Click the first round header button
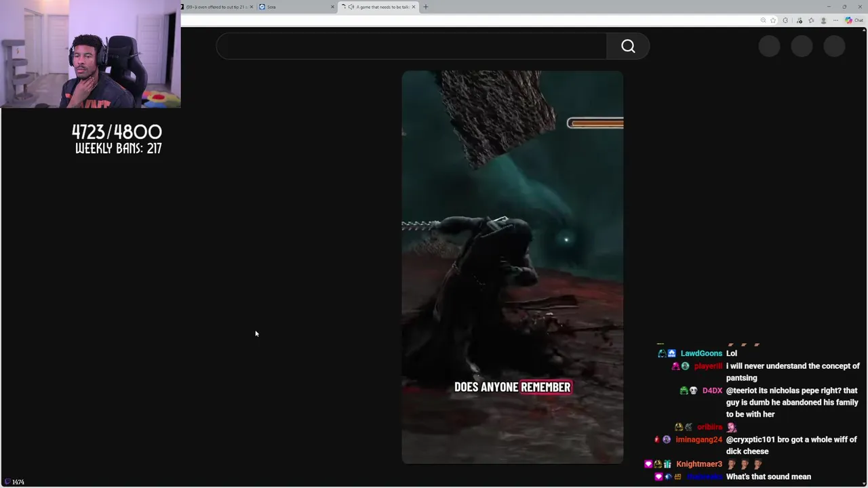868x488 pixels. pos(770,46)
